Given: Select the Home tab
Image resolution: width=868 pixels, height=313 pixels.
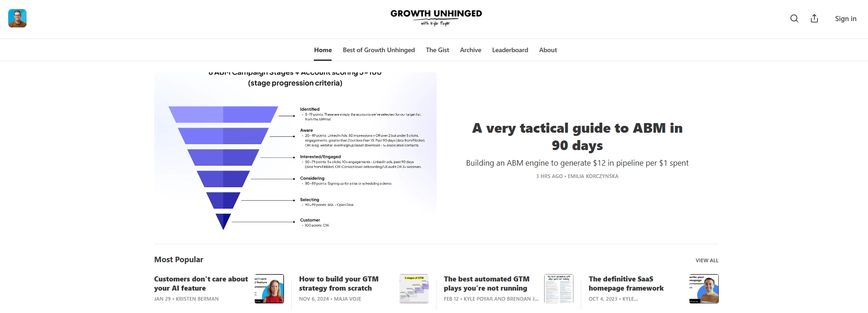Looking at the screenshot, I should 323,50.
